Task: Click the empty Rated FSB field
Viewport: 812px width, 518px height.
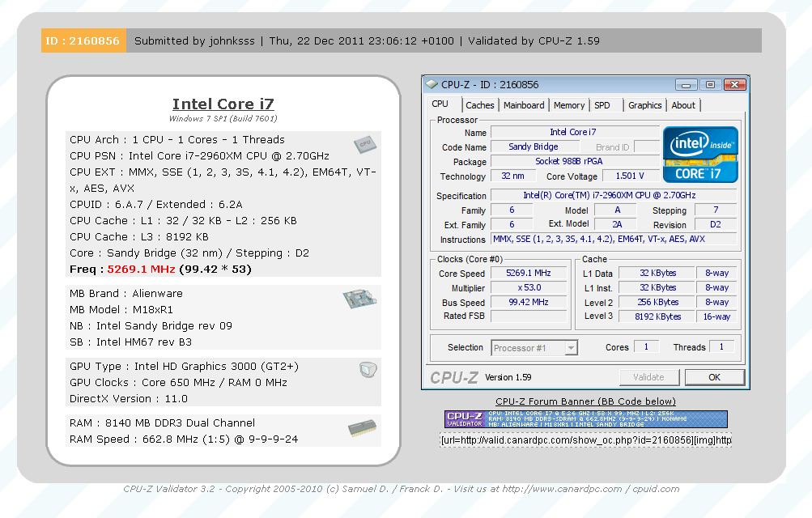Action: pos(528,316)
